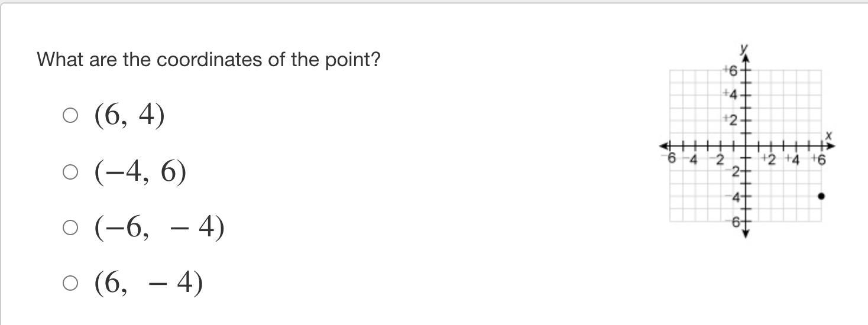Click the downward arrowhead of the y-axis

[746, 234]
